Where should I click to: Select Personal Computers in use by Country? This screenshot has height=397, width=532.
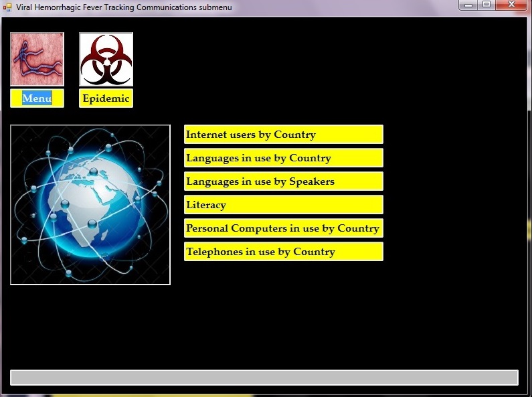tap(283, 228)
